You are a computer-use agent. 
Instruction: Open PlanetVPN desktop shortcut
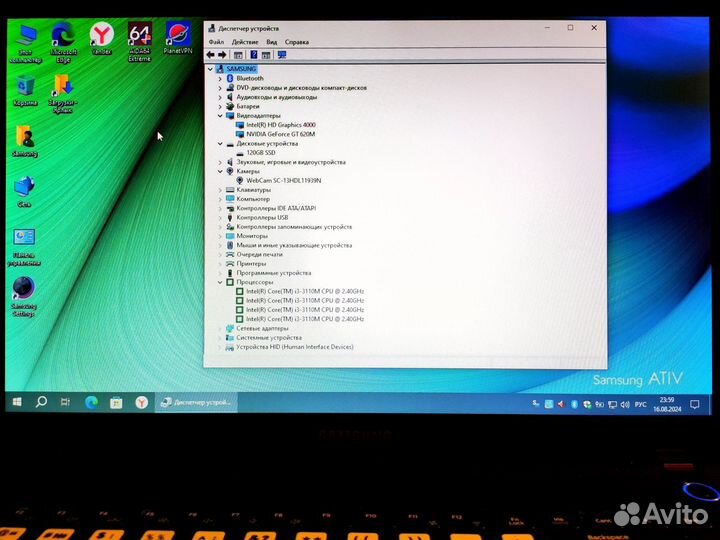(x=178, y=39)
